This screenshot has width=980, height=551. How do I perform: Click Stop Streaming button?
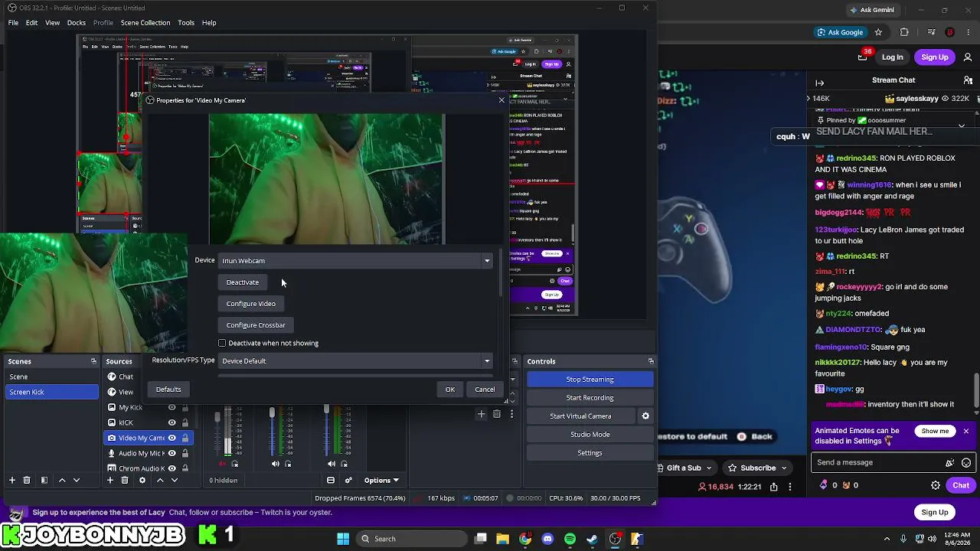(x=590, y=380)
